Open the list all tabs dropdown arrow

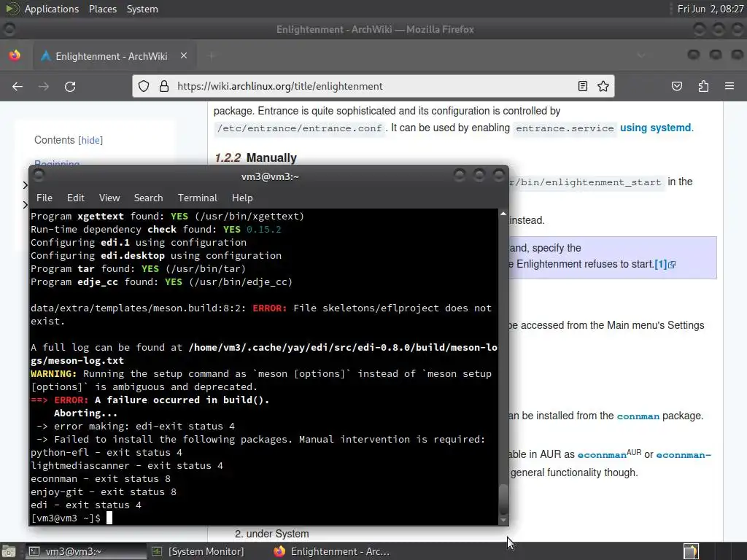pyautogui.click(x=641, y=55)
